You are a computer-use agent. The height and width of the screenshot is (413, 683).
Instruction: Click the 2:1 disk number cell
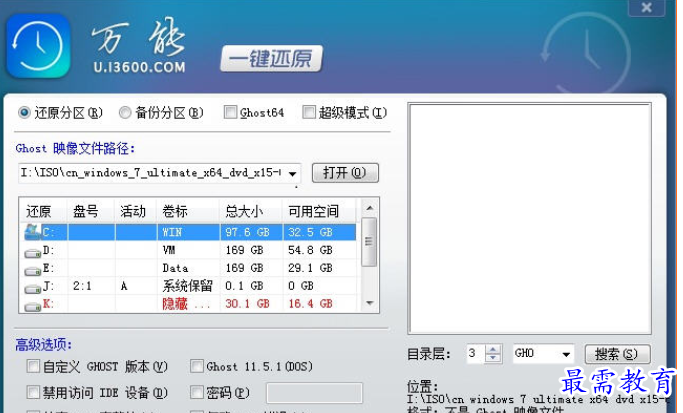point(91,286)
